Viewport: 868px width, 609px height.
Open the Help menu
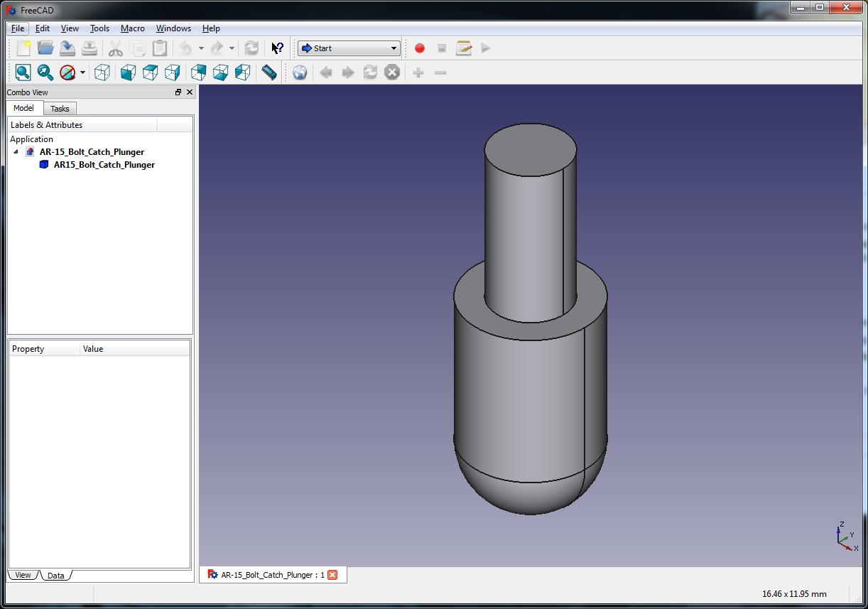click(211, 28)
